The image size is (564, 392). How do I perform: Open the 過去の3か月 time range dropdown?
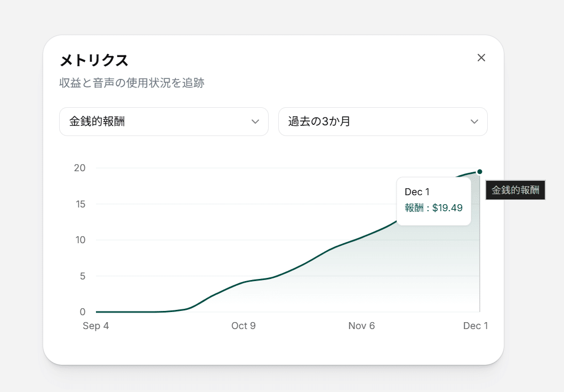click(382, 122)
